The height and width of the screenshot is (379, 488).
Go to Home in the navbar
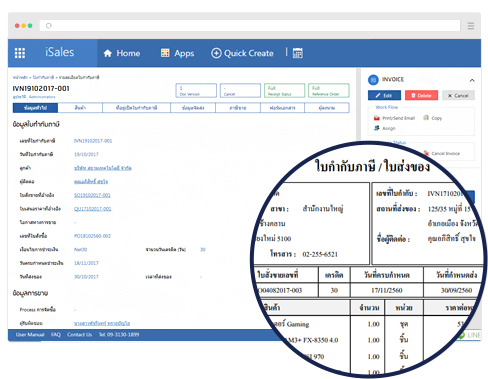[x=122, y=53]
